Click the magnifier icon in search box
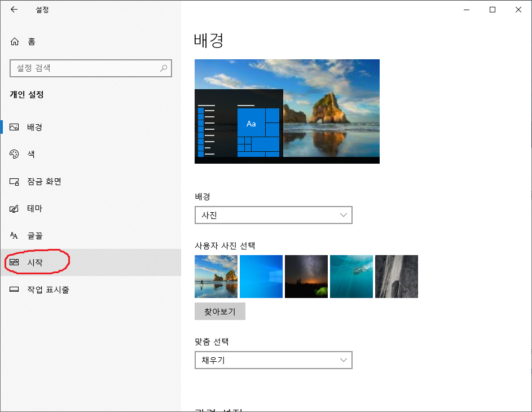 pyautogui.click(x=164, y=68)
